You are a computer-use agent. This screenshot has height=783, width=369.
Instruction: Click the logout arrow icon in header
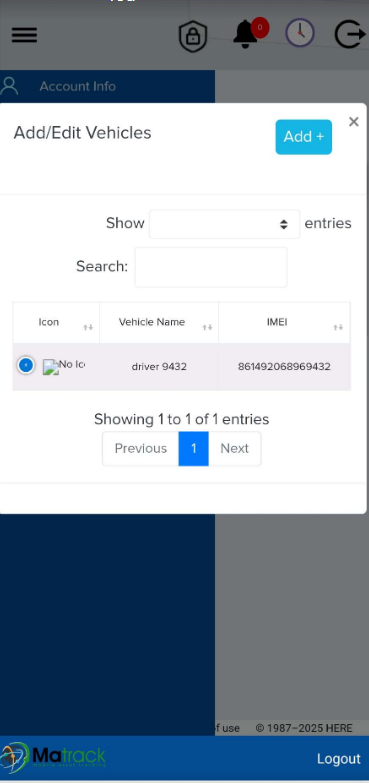[x=349, y=34]
